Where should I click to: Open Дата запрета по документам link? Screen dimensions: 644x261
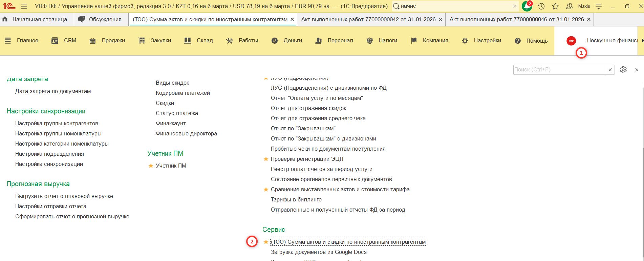pyautogui.click(x=53, y=91)
